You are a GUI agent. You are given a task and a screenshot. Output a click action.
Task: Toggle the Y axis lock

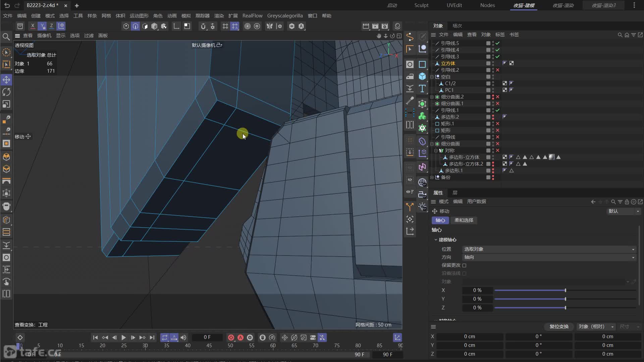[42, 26]
